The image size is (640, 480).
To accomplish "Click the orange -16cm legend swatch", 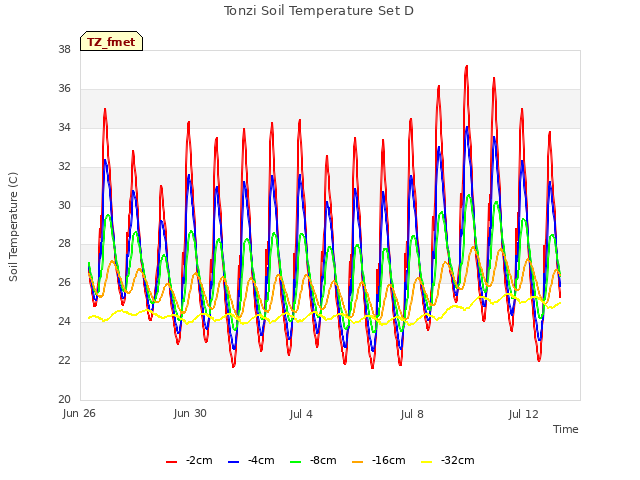I will click(357, 462).
